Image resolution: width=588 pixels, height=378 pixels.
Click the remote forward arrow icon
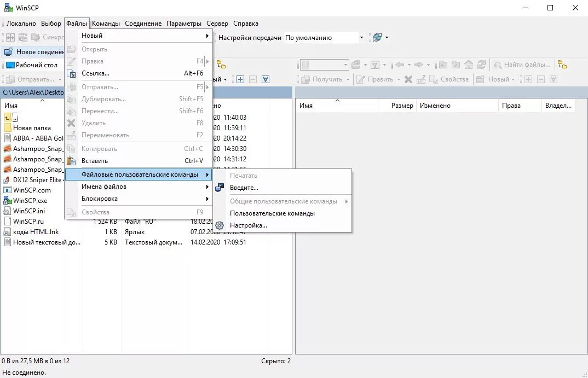tap(419, 65)
